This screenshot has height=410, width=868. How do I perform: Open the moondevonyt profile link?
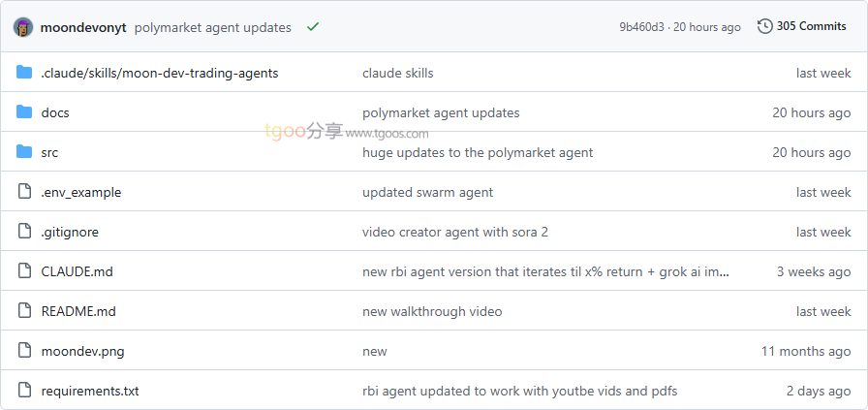point(83,27)
